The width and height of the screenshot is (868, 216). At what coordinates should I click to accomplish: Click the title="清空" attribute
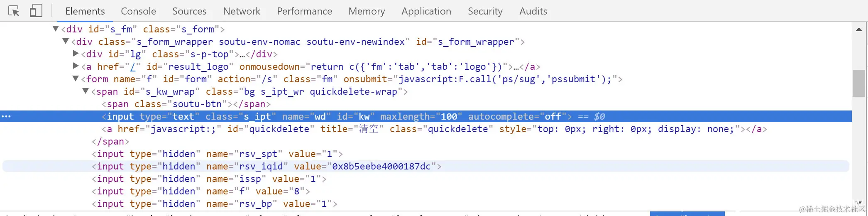[352, 129]
